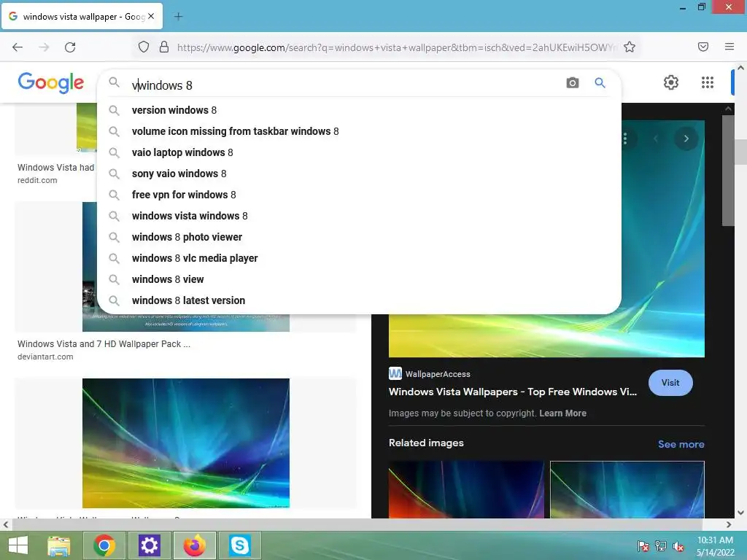Viewport: 747px width, 560px height.
Task: View site security via the padlock icon
Action: tap(164, 47)
